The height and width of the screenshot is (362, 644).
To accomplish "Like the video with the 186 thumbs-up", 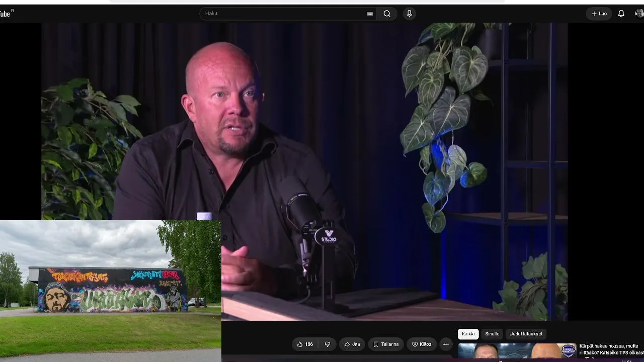I will (x=305, y=344).
